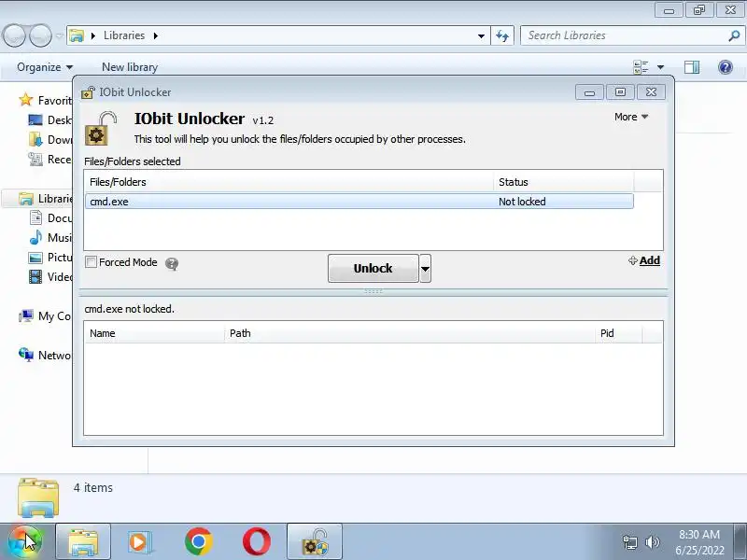This screenshot has height=560, width=747.
Task: Click the volume speaker tray icon
Action: pos(652,542)
